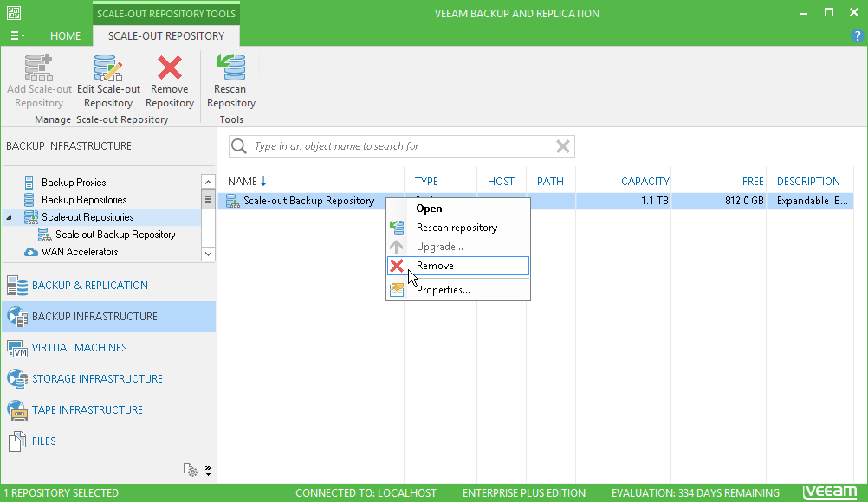
Task: Click the Remove Repository ribbon button
Action: click(x=170, y=81)
